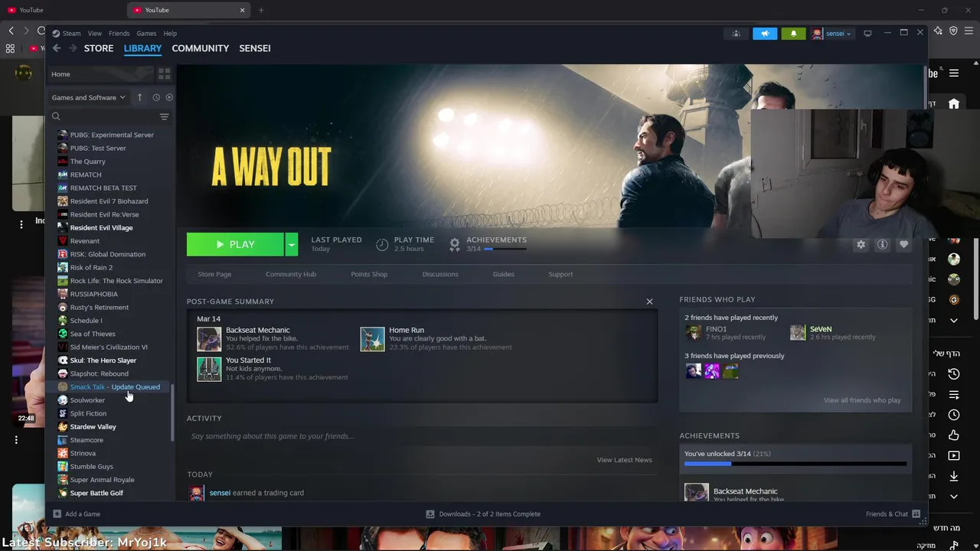This screenshot has height=551, width=980.
Task: Expand YouTube subscriptions list chevron
Action: click(953, 320)
